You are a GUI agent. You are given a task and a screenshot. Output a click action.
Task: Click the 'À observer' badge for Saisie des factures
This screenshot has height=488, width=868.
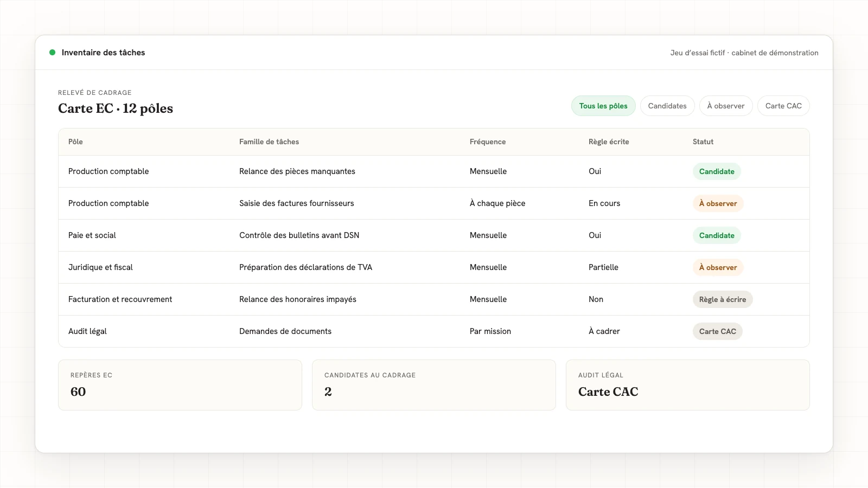click(718, 203)
